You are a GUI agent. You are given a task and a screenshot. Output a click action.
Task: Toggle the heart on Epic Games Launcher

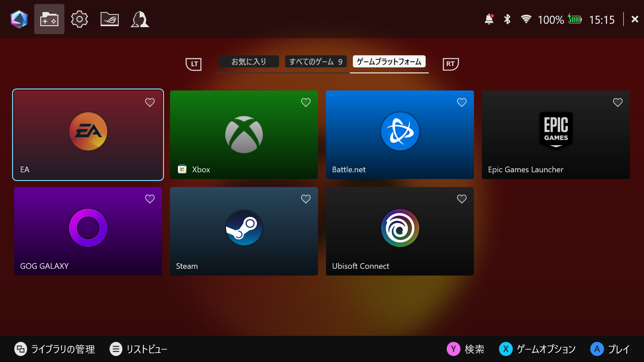point(618,102)
